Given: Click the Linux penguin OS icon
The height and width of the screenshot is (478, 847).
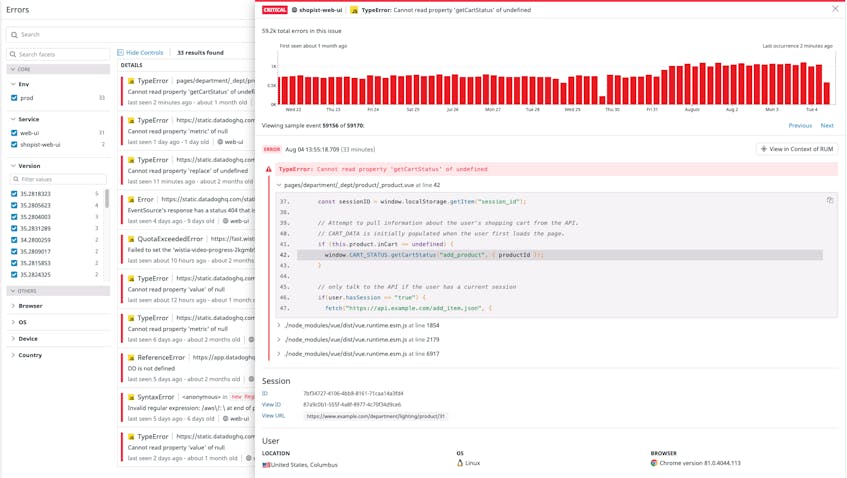Looking at the screenshot, I should (x=460, y=463).
